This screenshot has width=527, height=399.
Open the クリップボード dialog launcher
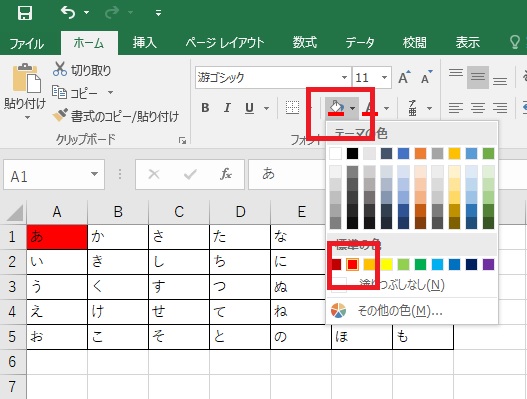coord(183,141)
